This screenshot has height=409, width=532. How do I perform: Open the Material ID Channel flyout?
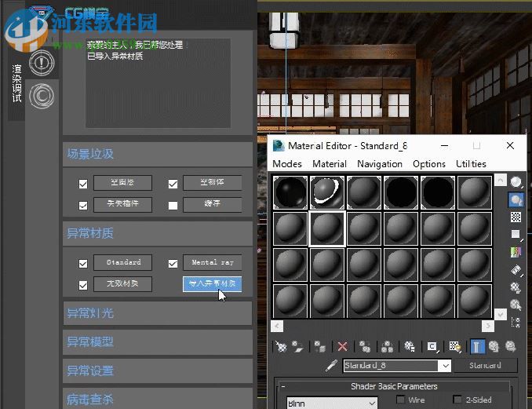click(432, 346)
